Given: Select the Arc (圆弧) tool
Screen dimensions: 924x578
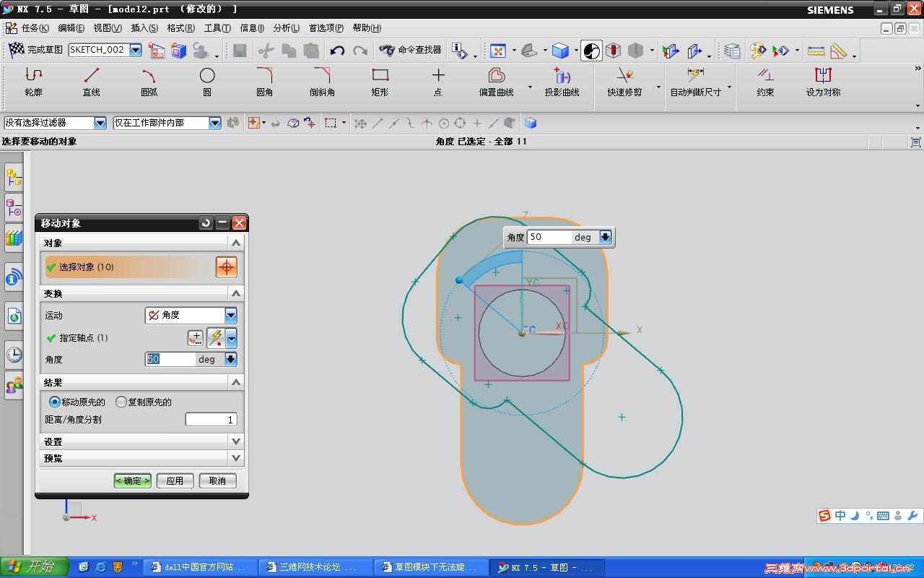Looking at the screenshot, I should click(149, 82).
